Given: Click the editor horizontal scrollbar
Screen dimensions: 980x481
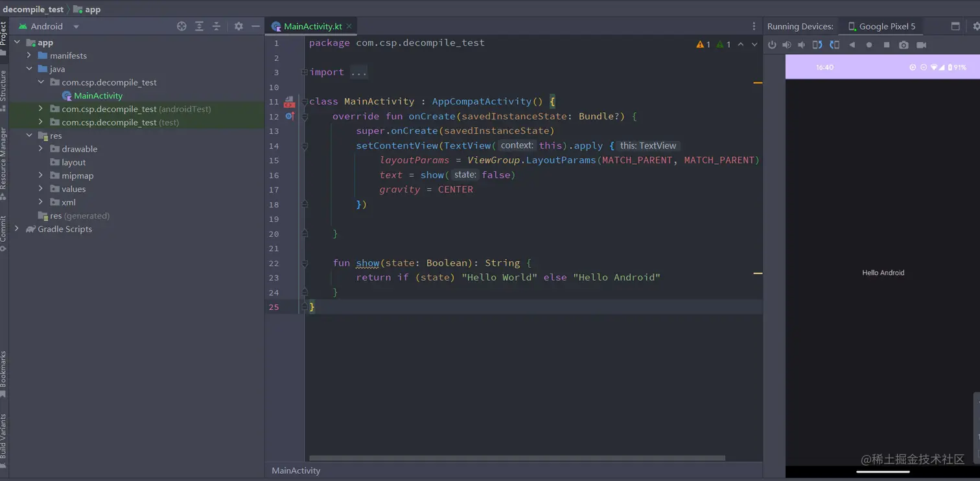Looking at the screenshot, I should pos(517,458).
